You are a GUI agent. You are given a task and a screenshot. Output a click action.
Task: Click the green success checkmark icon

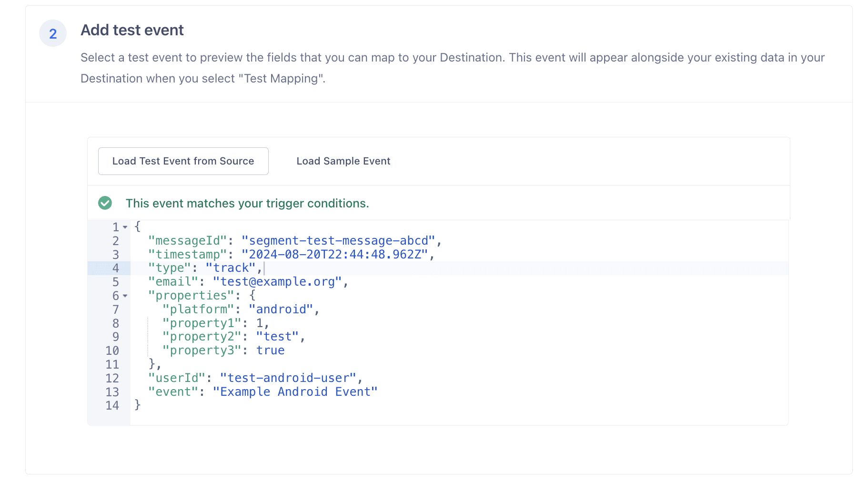click(105, 203)
